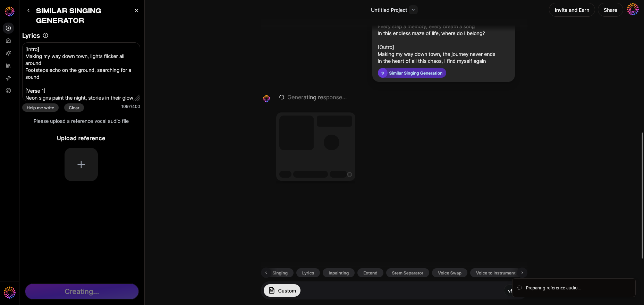The image size is (644, 305).
Task: Click the Similar Singing Generation tag
Action: (x=412, y=73)
